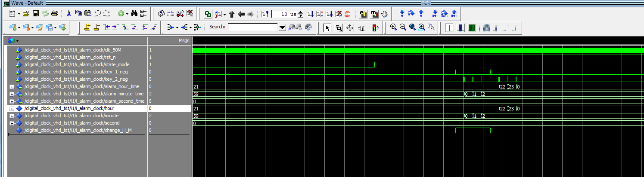Image resolution: width=644 pixels, height=177 pixels.
Task: Click the Print icon
Action: 55,14
